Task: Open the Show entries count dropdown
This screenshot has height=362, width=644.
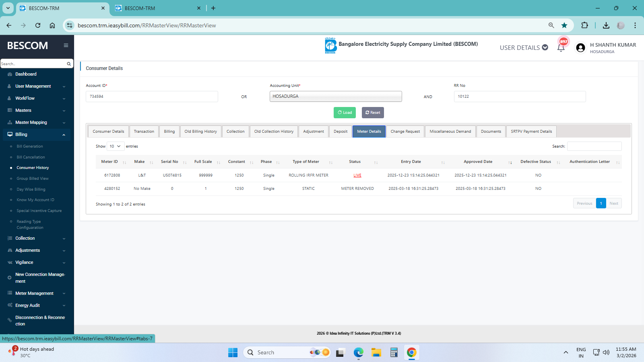Action: [x=115, y=146]
